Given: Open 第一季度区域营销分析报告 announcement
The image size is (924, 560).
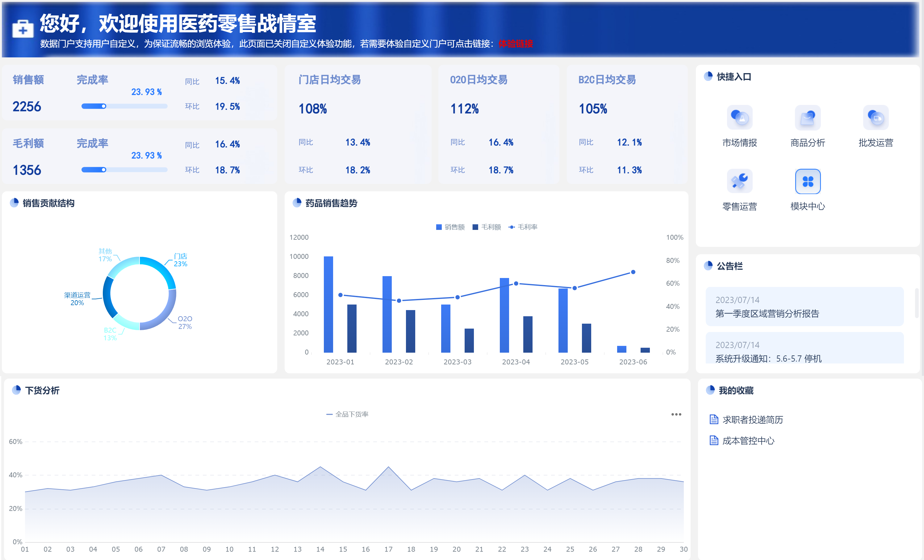Looking at the screenshot, I should [767, 313].
